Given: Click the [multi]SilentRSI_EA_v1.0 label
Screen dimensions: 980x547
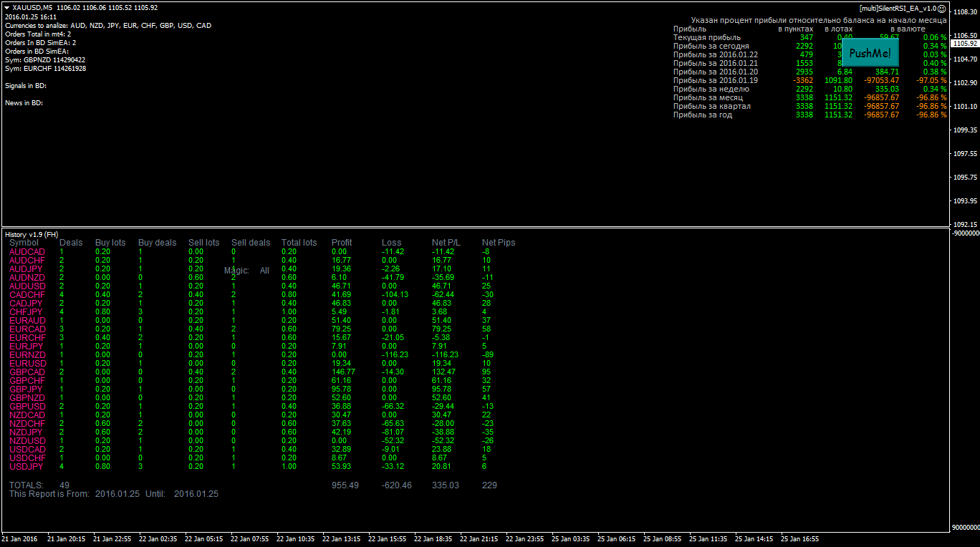Looking at the screenshot, I should [898, 9].
